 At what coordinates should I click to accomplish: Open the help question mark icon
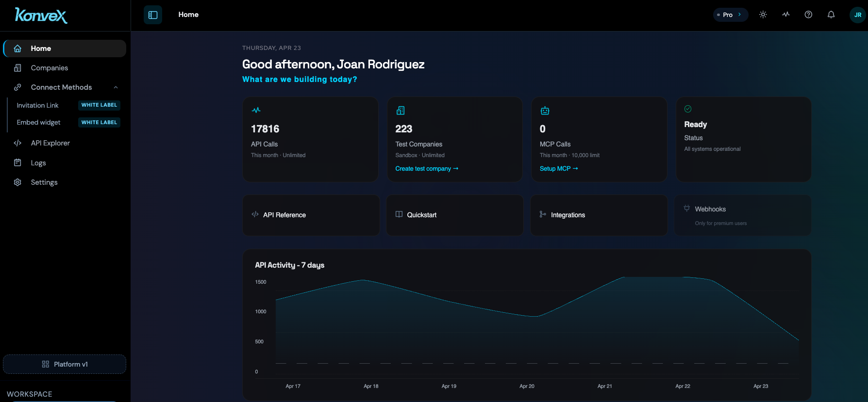(x=808, y=15)
